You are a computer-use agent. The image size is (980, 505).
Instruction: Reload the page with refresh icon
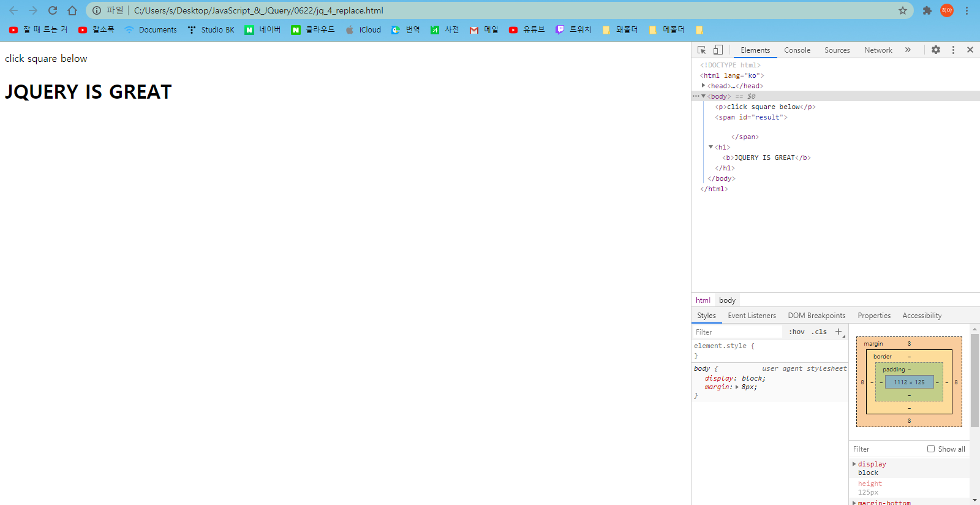(53, 10)
